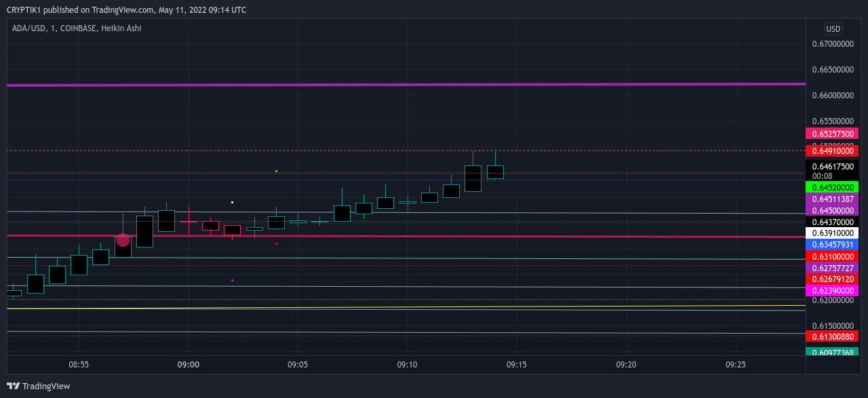Click the small green dot marker
This screenshot has height=398, width=868.
pos(276,171)
